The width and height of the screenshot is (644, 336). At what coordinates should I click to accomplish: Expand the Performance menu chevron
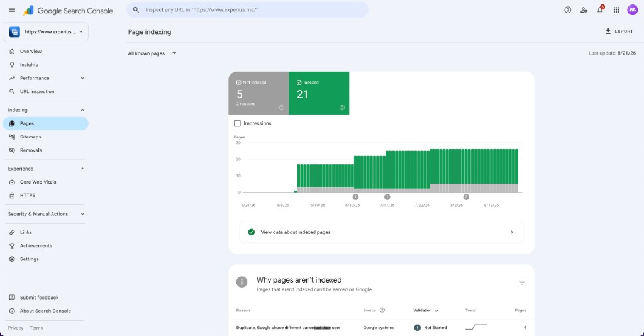pos(82,78)
